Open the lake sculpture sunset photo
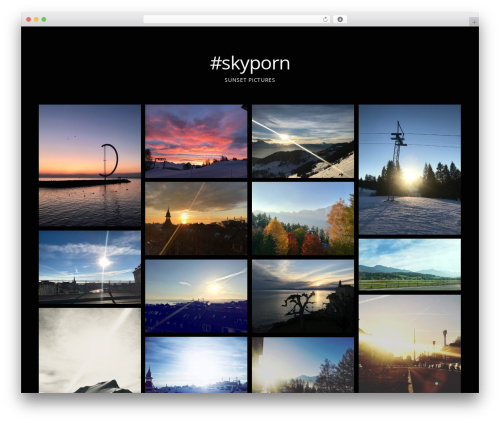Screen dimensions: 500x423 (x=90, y=166)
